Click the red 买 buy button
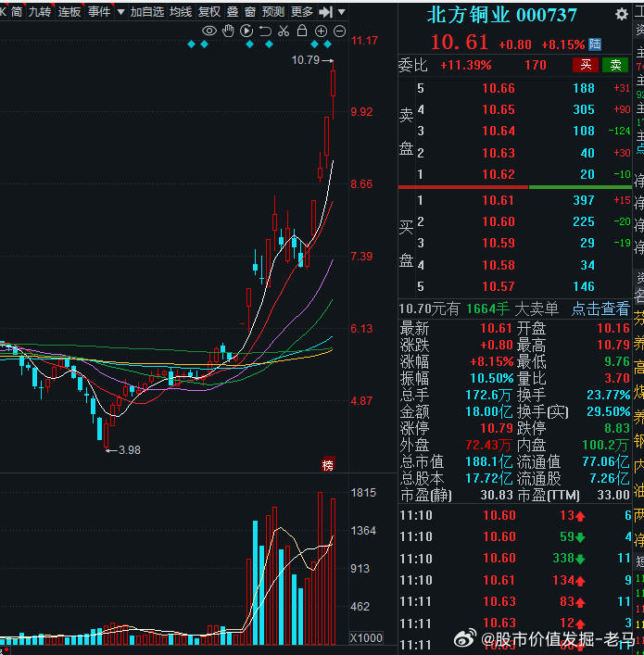The height and width of the screenshot is (655, 644). (586, 65)
